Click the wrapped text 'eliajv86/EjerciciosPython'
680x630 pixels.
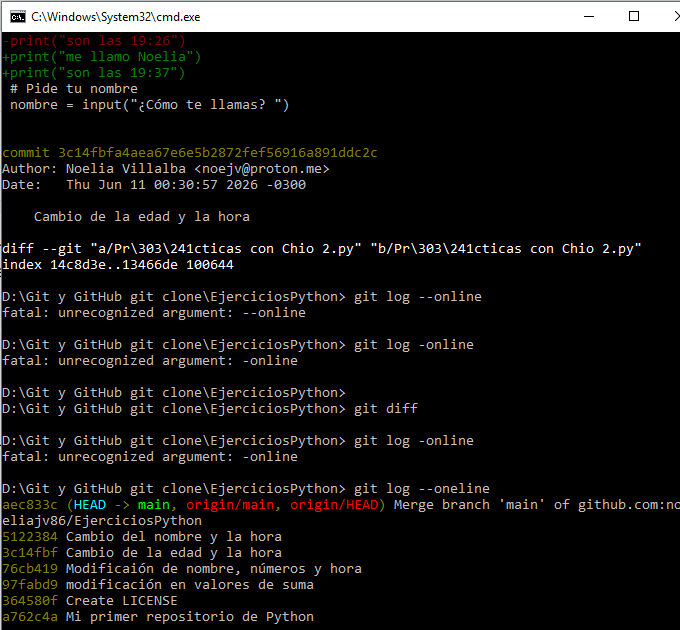(102, 521)
